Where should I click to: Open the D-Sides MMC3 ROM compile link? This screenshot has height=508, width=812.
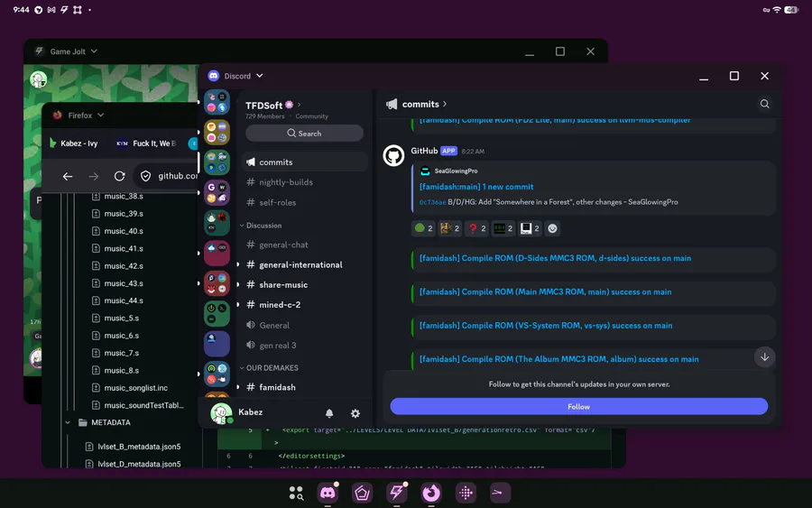click(555, 258)
